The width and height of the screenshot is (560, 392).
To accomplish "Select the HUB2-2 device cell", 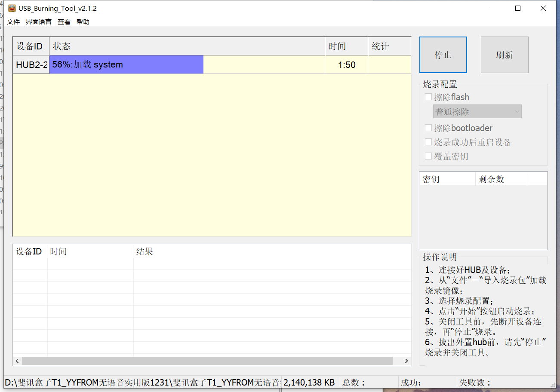I will (31, 64).
